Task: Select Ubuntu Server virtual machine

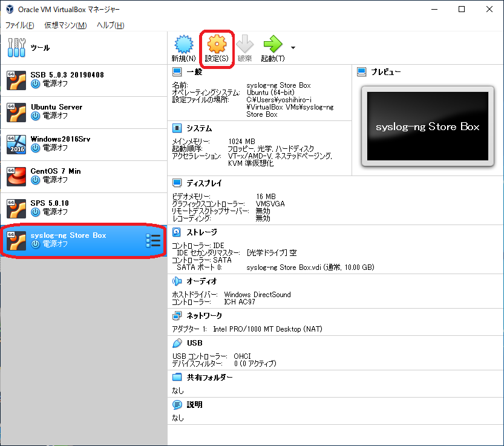Action: (83, 113)
